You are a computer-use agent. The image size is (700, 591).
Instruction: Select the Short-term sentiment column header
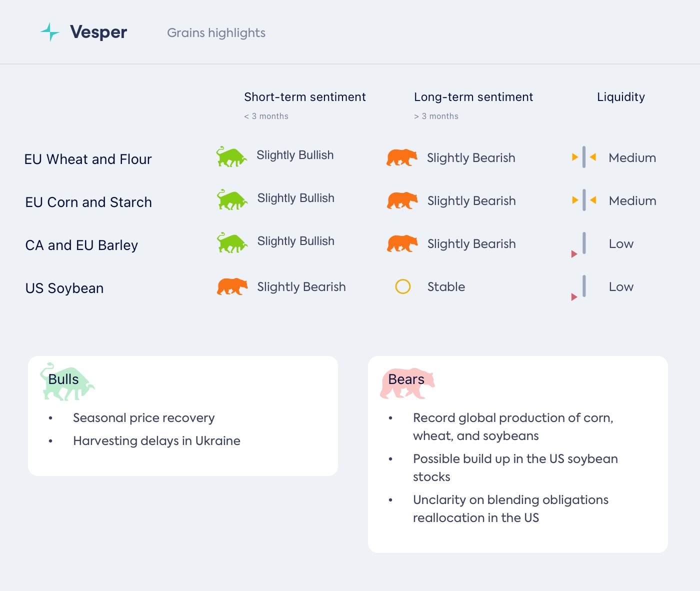pos(304,97)
